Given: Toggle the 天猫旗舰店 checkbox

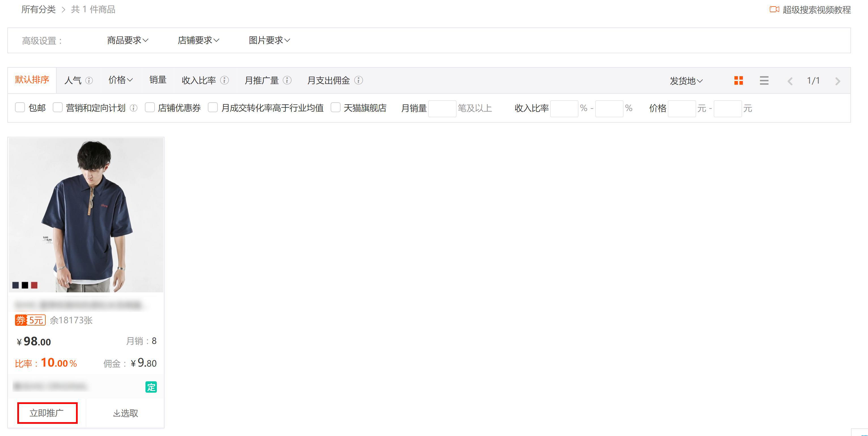Looking at the screenshot, I should pyautogui.click(x=335, y=108).
